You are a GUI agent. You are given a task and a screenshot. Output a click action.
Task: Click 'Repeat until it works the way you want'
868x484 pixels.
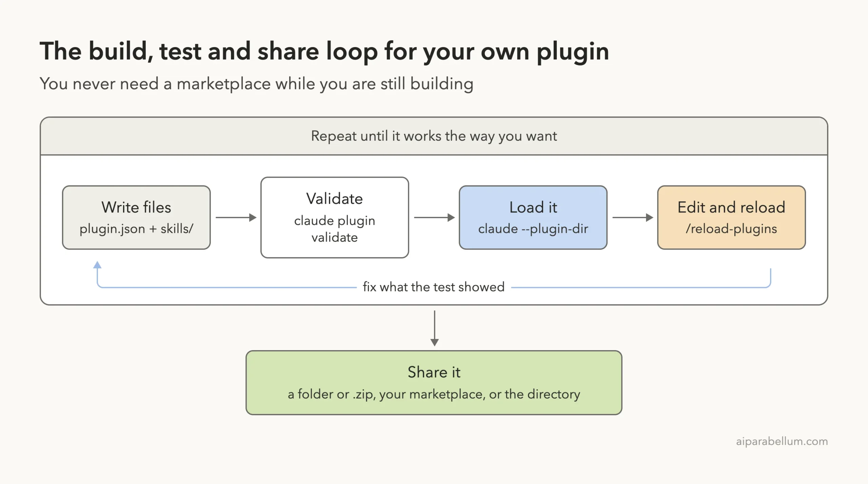434,136
